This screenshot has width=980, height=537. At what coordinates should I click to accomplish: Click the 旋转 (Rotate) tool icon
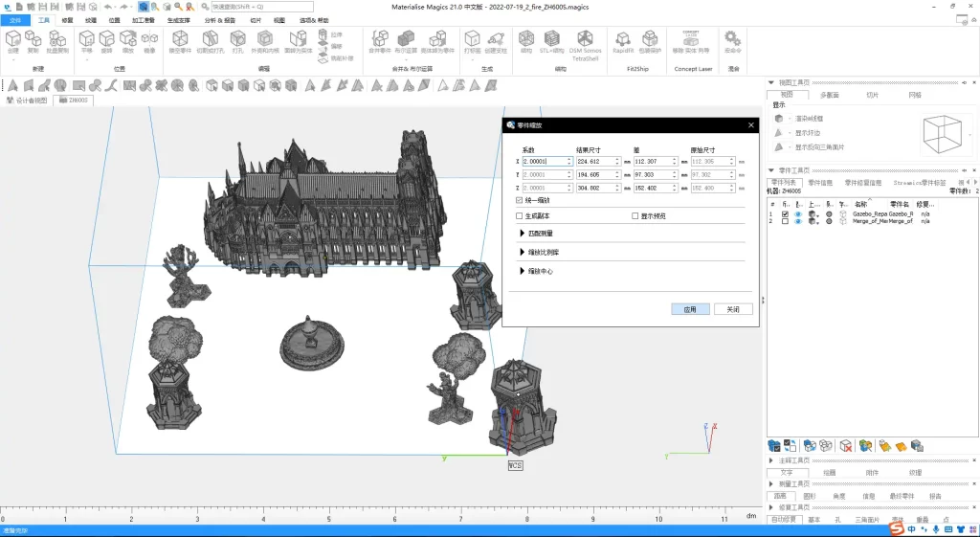point(107,38)
